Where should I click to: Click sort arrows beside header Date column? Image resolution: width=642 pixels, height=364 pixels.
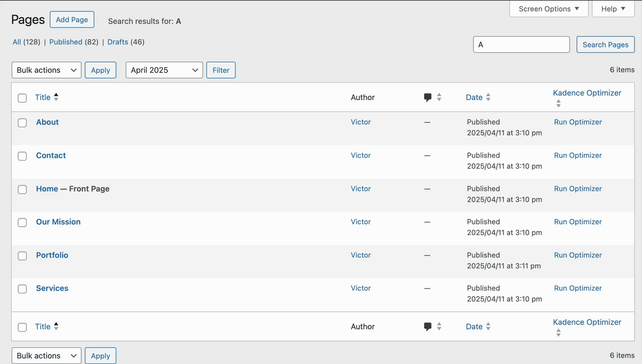point(488,97)
